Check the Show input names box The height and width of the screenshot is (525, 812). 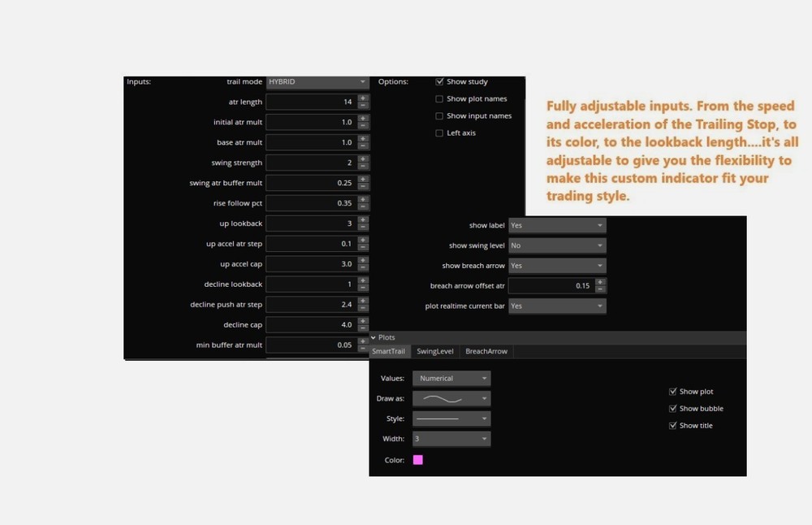[x=439, y=115]
